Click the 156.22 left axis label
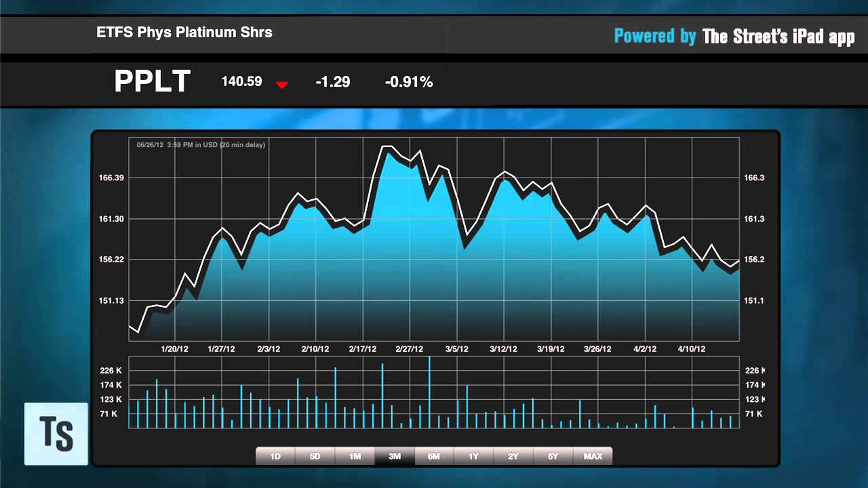The height and width of the screenshot is (488, 868). 111,260
